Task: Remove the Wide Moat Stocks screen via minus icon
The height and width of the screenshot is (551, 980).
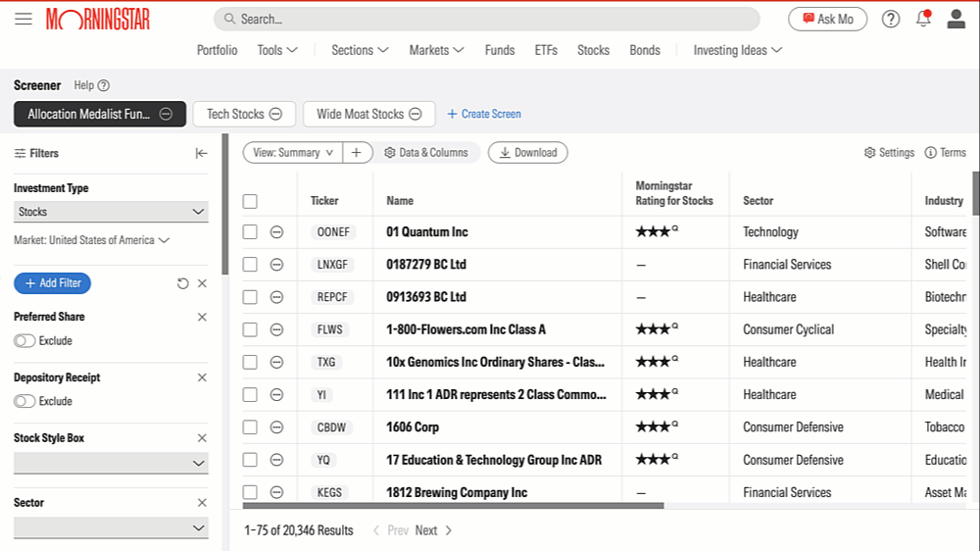Action: click(x=415, y=114)
